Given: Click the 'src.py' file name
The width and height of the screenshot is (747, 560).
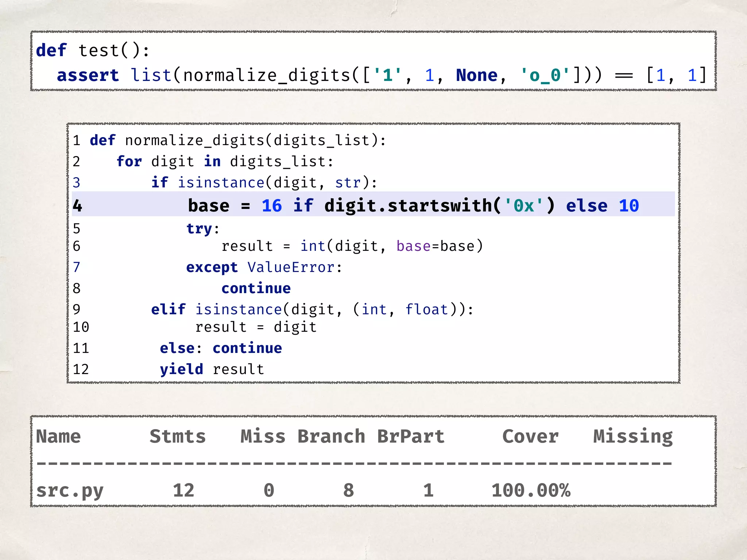Looking at the screenshot, I should click(70, 491).
